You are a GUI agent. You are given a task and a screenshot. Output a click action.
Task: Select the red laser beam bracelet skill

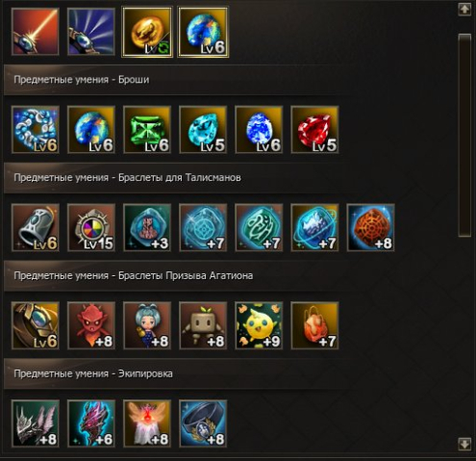pyautogui.click(x=36, y=32)
